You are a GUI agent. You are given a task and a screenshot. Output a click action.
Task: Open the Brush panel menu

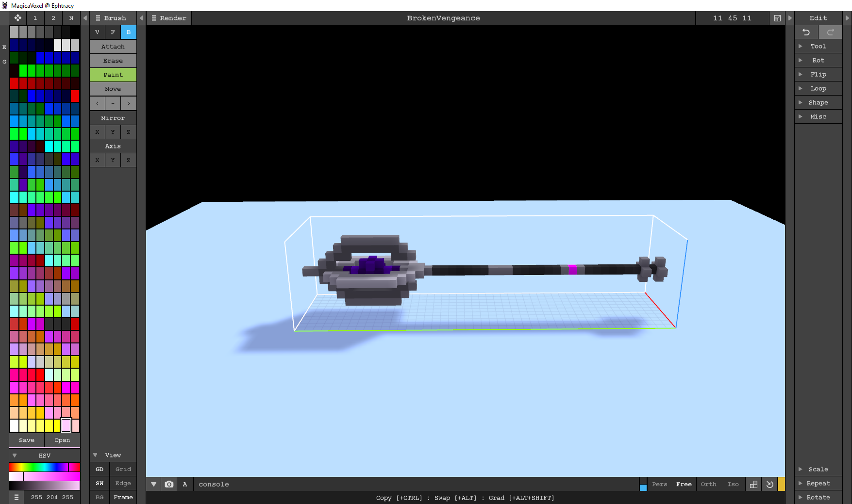click(x=113, y=18)
